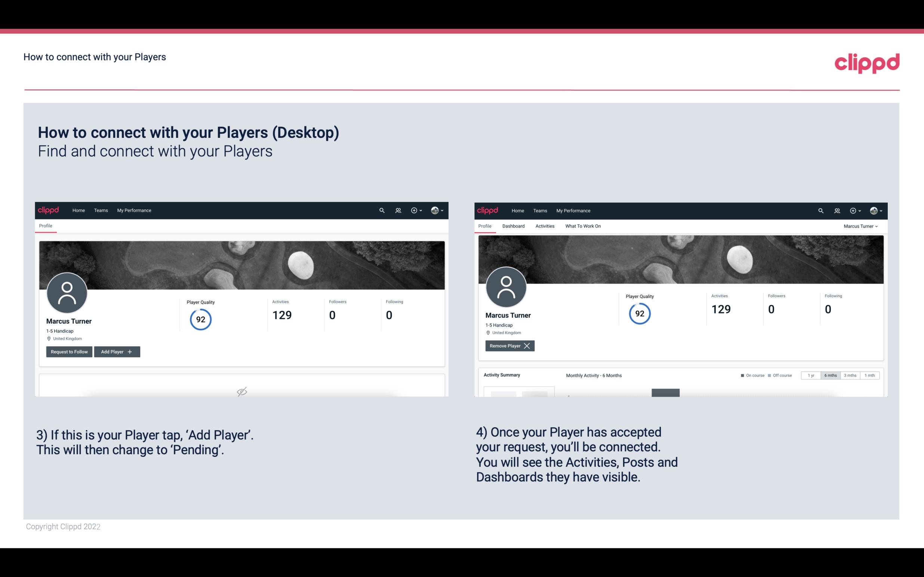This screenshot has height=577, width=924.
Task: Select the What To On tab
Action: 583,226
